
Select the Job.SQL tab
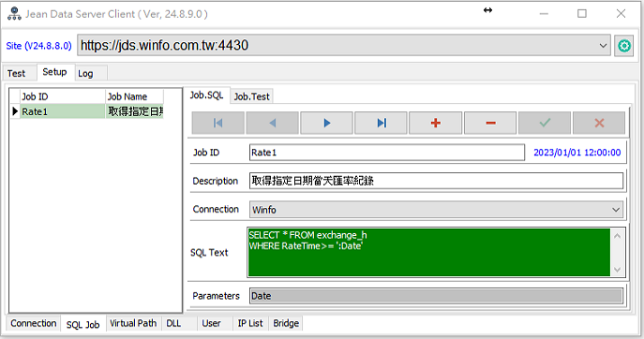pyautogui.click(x=206, y=96)
